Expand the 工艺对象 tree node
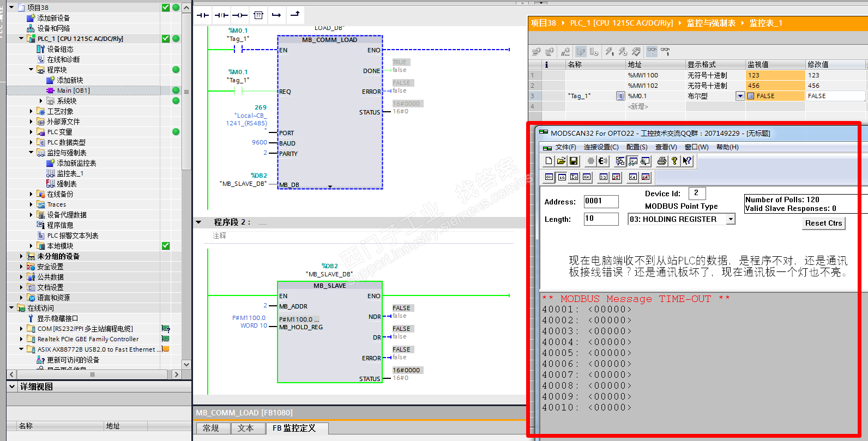868x441 pixels. click(x=31, y=111)
